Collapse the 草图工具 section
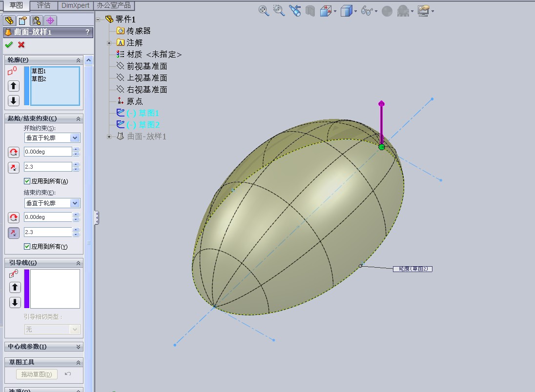This screenshot has height=392, width=535. click(78, 362)
